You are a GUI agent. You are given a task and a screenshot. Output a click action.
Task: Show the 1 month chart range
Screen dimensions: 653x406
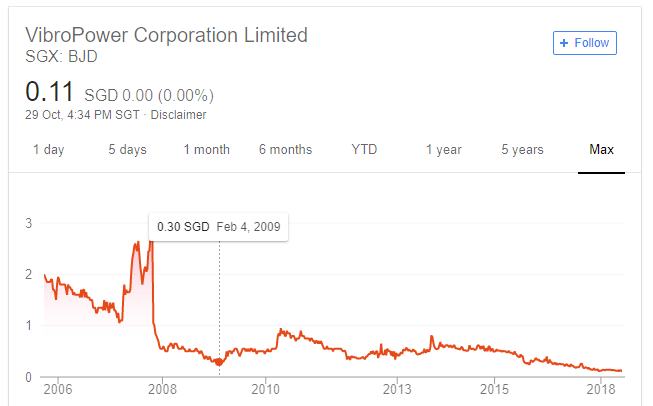pyautogui.click(x=206, y=150)
